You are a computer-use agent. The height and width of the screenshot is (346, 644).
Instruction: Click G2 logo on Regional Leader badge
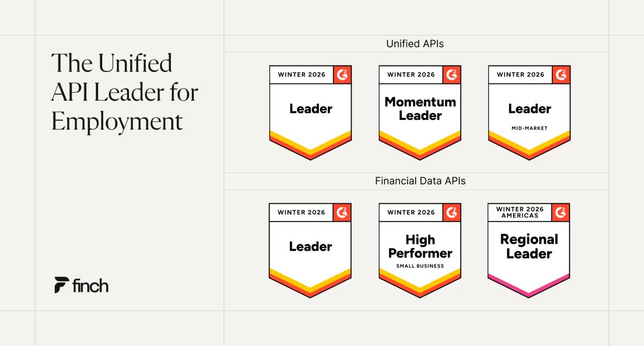coord(561,212)
